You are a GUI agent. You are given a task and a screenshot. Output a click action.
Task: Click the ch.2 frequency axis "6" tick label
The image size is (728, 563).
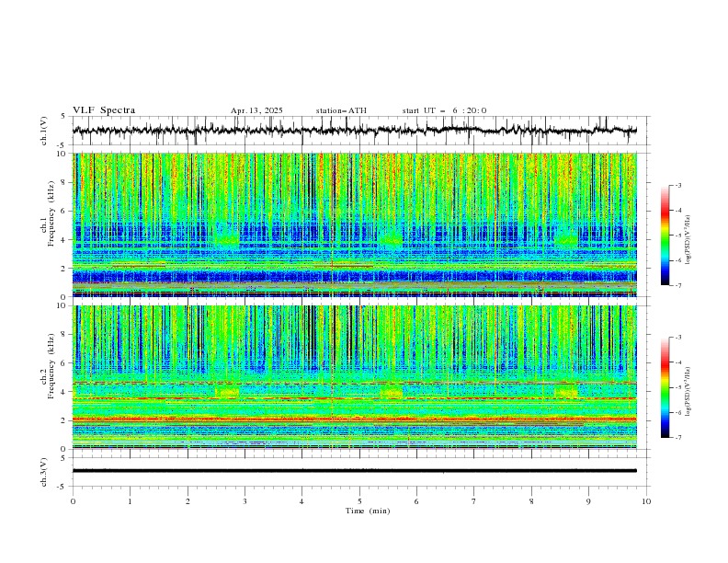(x=65, y=362)
